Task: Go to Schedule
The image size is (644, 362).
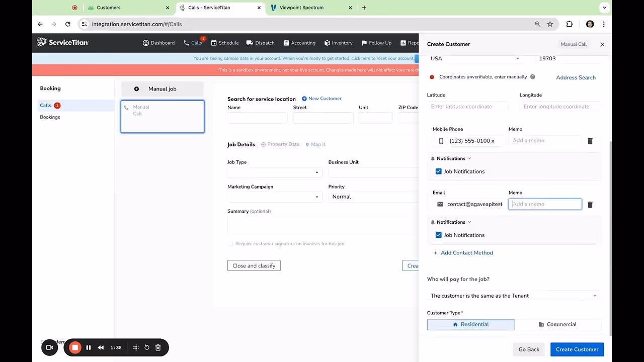Action: click(225, 43)
